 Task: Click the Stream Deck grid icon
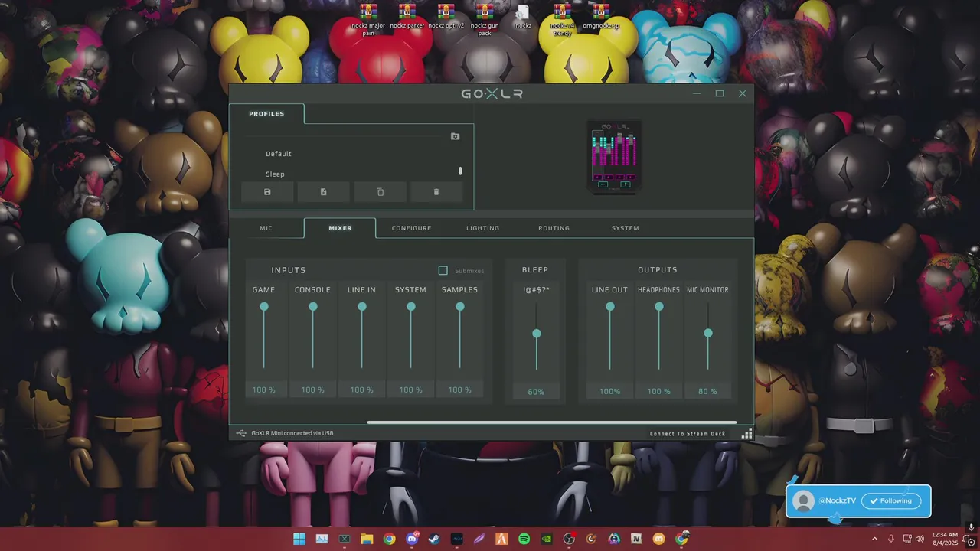747,434
